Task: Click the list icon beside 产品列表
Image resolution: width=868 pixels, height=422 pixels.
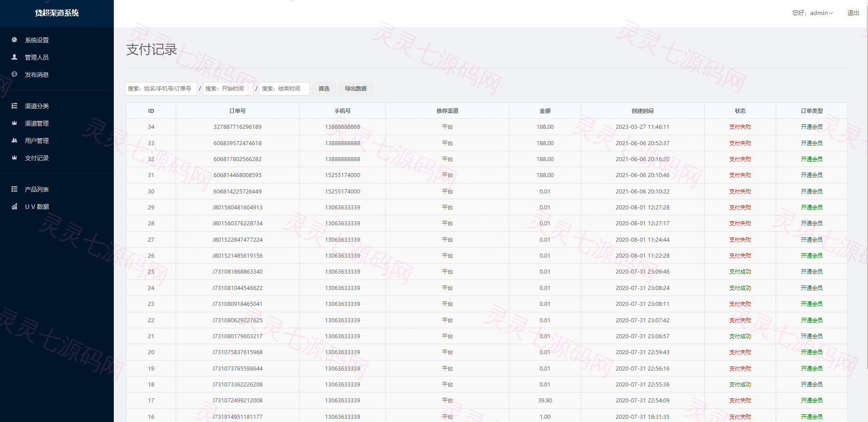Action: tap(15, 189)
